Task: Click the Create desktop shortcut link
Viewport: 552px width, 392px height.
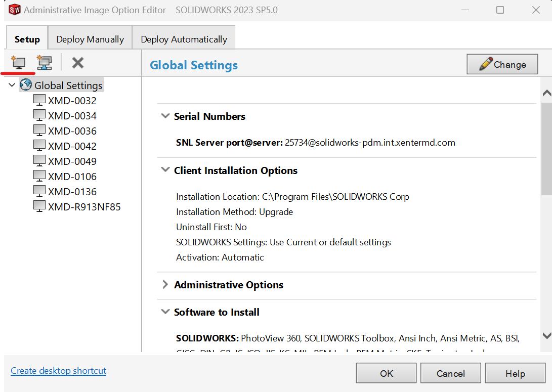Action: [59, 371]
